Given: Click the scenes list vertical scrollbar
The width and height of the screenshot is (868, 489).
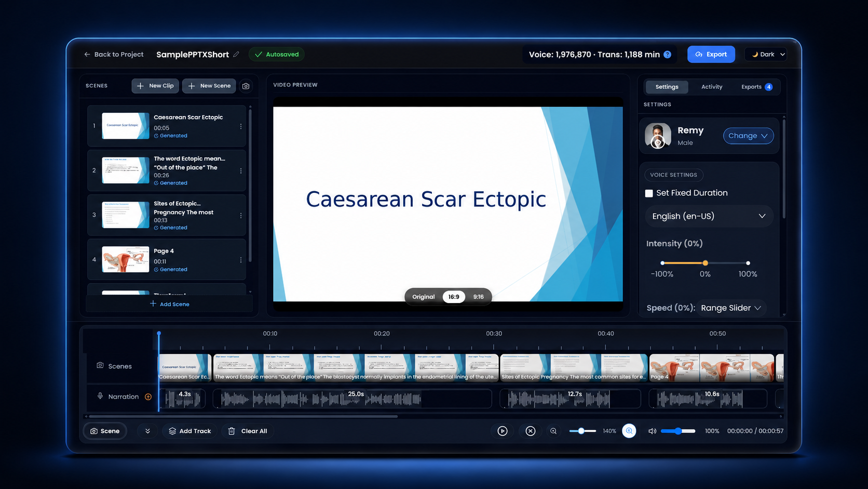Looking at the screenshot, I should [250, 184].
